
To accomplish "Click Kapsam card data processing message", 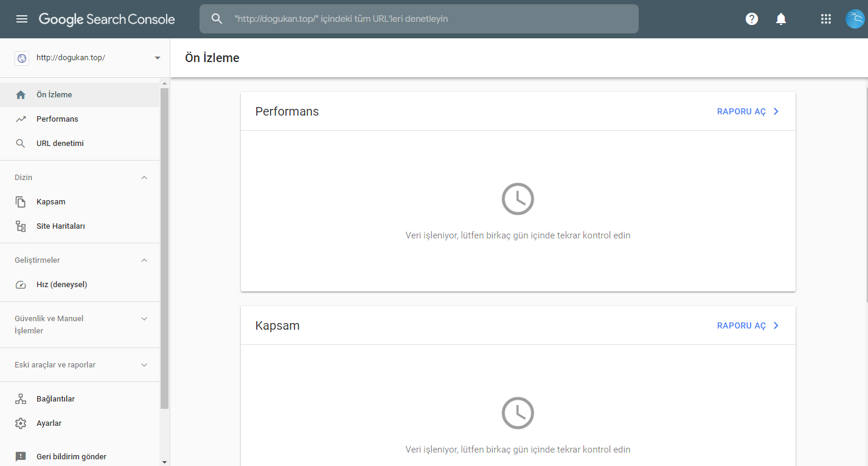I will tap(518, 450).
